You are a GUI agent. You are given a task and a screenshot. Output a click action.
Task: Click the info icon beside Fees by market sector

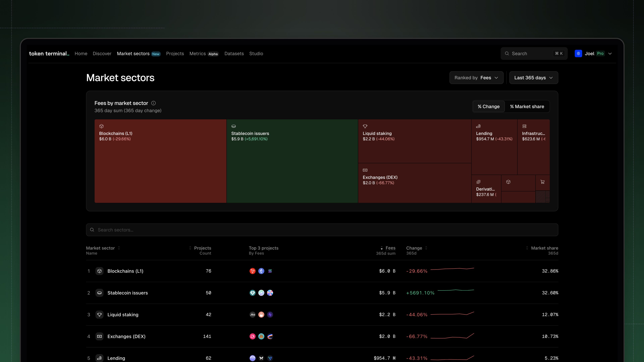153,103
